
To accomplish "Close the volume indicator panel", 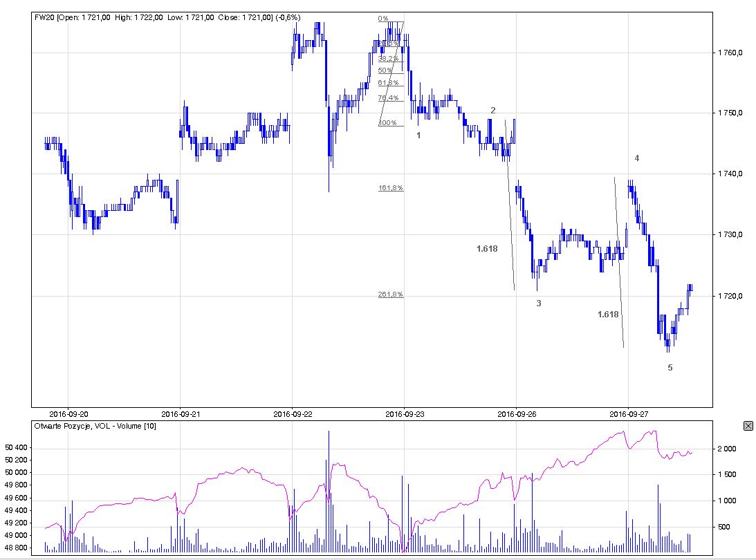I will (x=748, y=426).
